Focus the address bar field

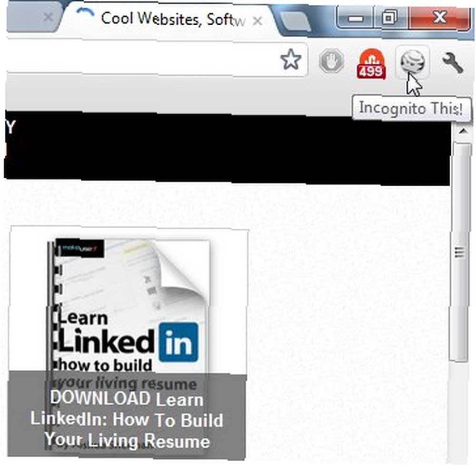[x=139, y=59]
